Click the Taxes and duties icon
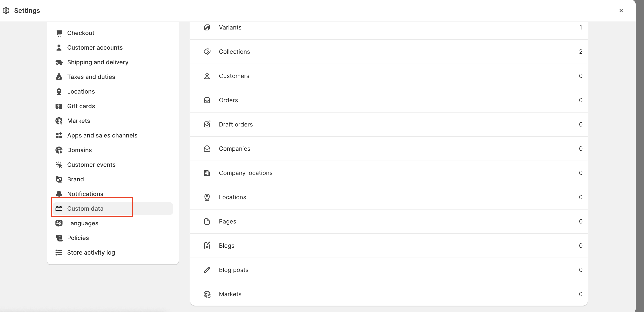This screenshot has height=312, width=644. pos(59,77)
